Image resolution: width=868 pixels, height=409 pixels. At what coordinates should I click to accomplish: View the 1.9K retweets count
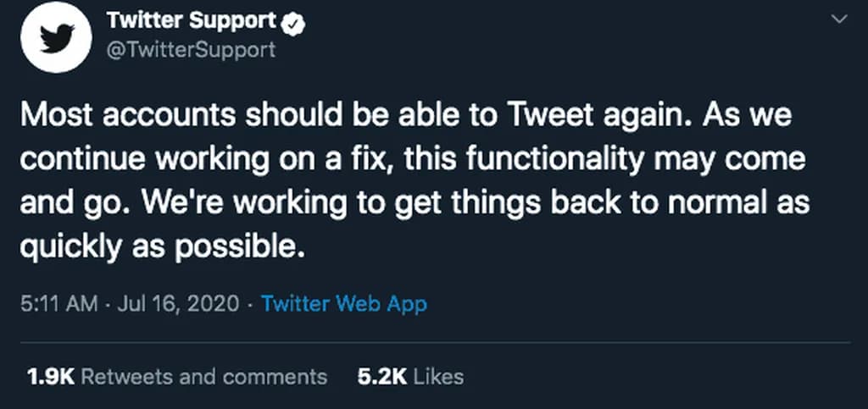tap(49, 376)
